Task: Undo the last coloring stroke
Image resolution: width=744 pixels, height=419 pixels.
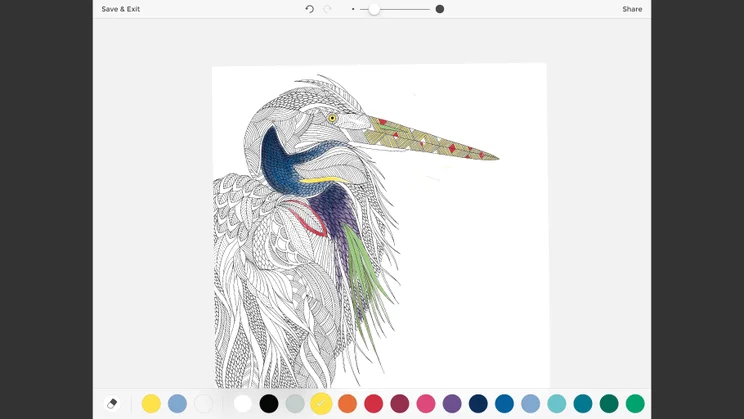Action: click(309, 9)
